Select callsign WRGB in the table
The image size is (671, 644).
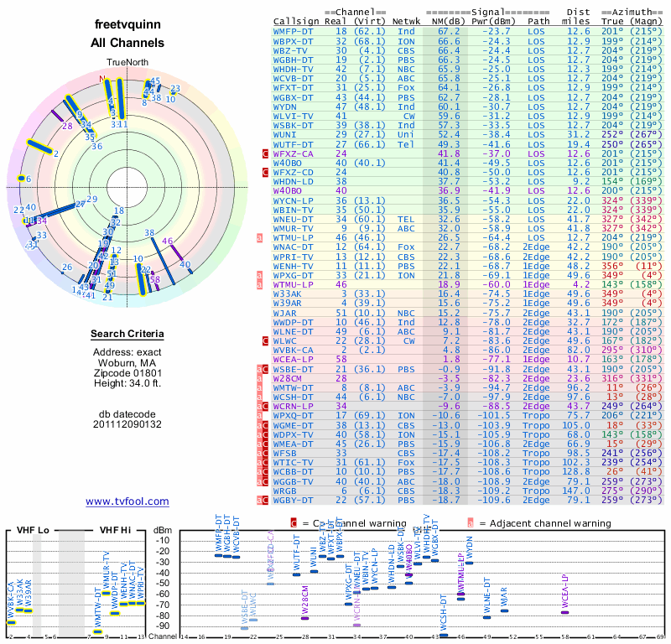284,491
